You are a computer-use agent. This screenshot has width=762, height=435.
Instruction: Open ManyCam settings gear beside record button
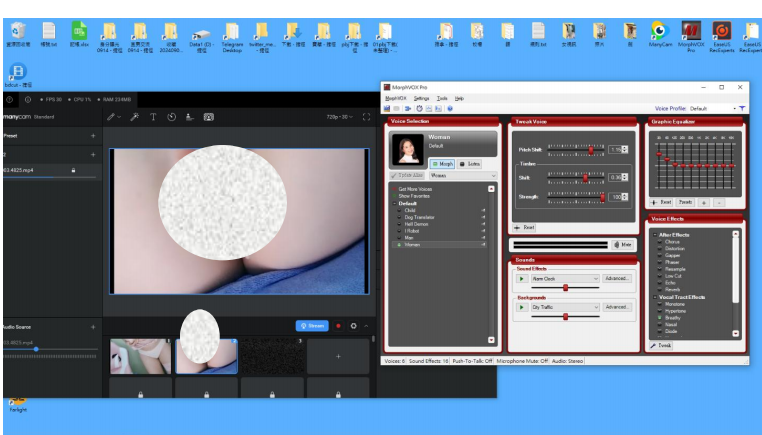pyautogui.click(x=354, y=326)
